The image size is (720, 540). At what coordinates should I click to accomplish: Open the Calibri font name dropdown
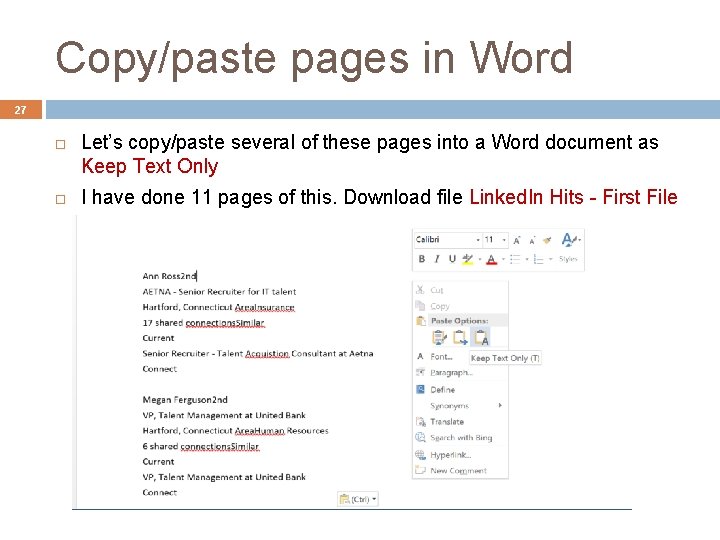(x=478, y=240)
